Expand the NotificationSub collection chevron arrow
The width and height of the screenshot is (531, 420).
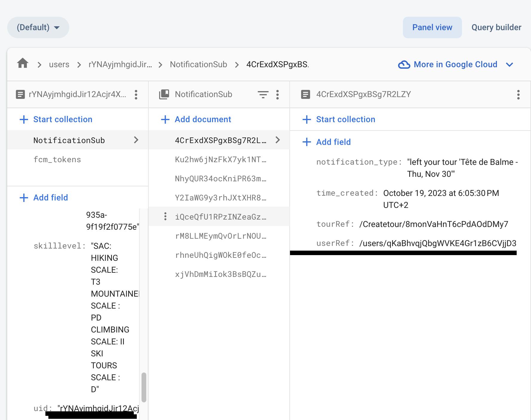coord(136,140)
